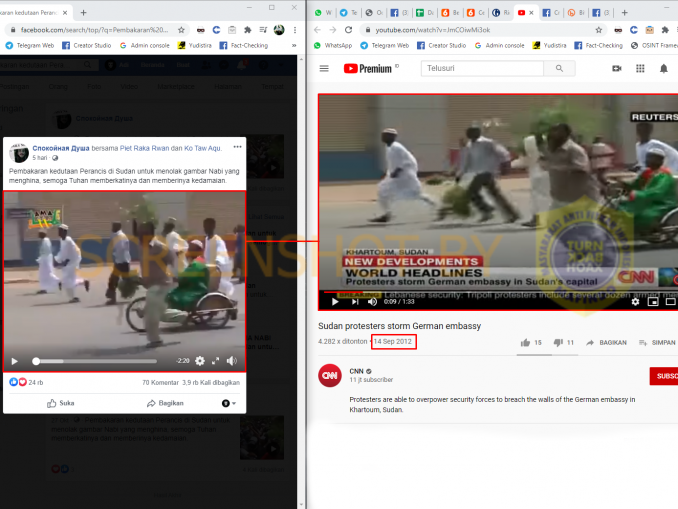This screenshot has width=678, height=509.
Task: Show the 24 rb reactions list
Action: point(26,382)
